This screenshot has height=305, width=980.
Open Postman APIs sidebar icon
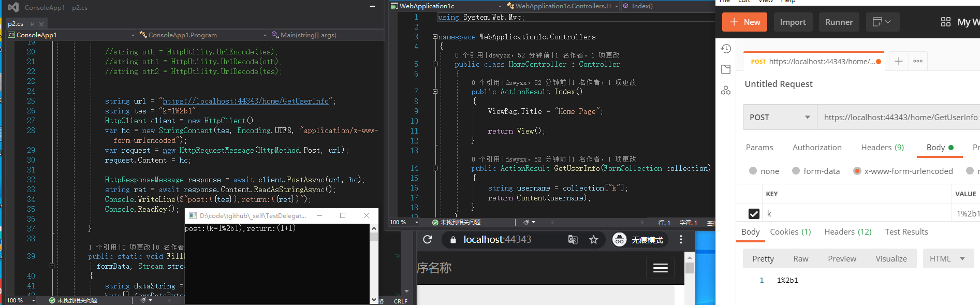[726, 90]
